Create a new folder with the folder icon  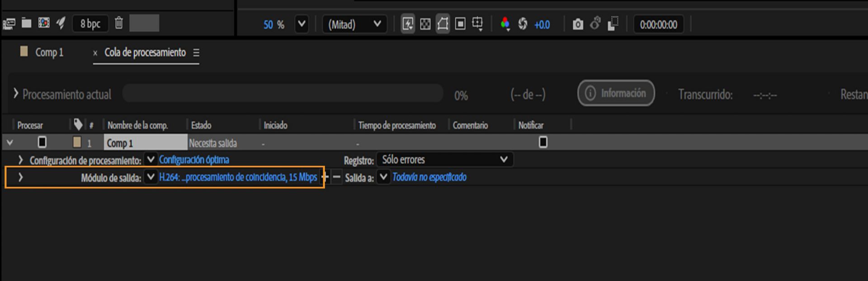click(27, 23)
